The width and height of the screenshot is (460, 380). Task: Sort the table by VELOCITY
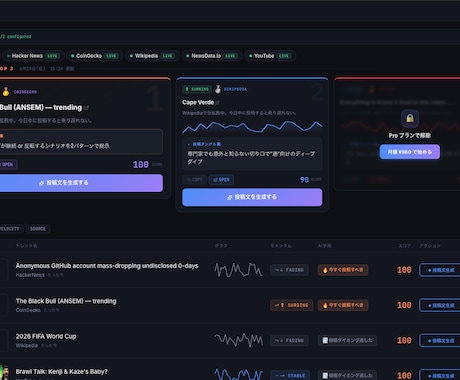tap(11, 229)
